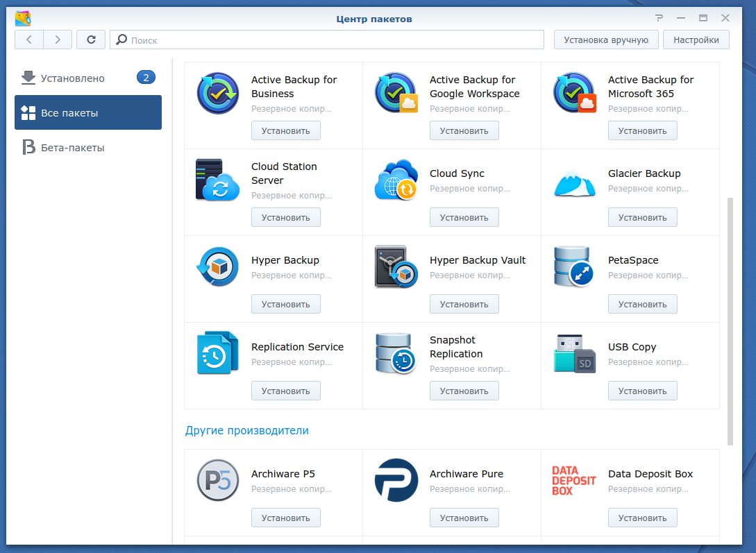Open help with the question mark icon
756x553 pixels.
click(x=659, y=18)
